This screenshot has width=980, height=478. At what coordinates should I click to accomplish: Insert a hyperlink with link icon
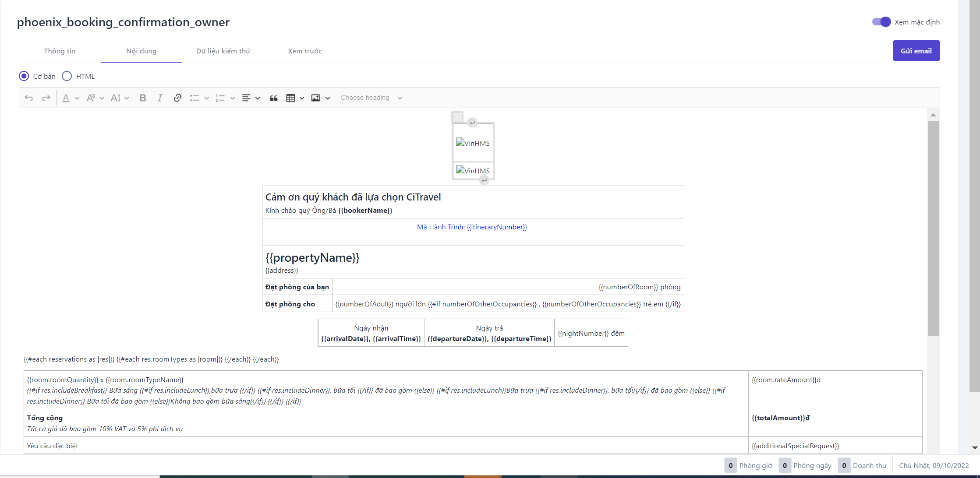tap(177, 98)
